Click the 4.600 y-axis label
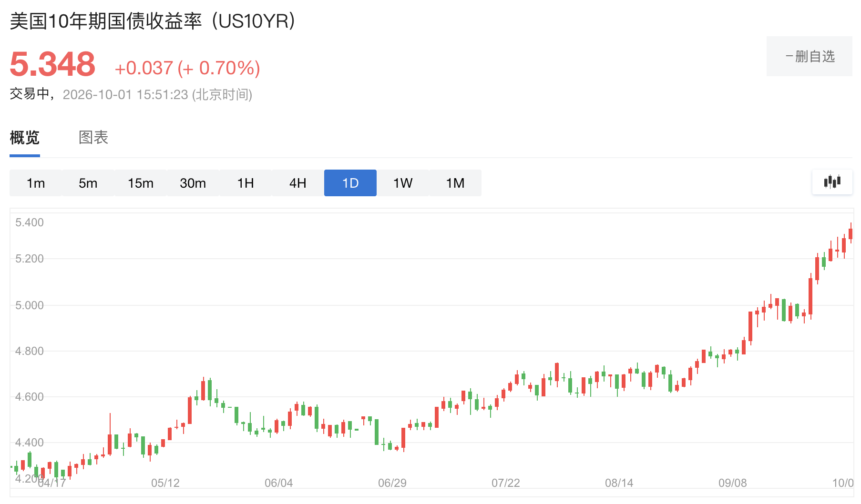The width and height of the screenshot is (861, 504). pyautogui.click(x=29, y=397)
